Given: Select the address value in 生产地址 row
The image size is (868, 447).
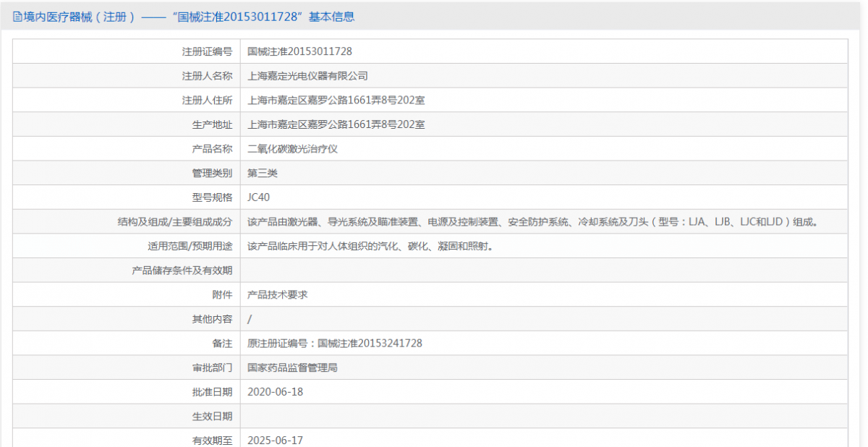Looking at the screenshot, I should coord(336,124).
